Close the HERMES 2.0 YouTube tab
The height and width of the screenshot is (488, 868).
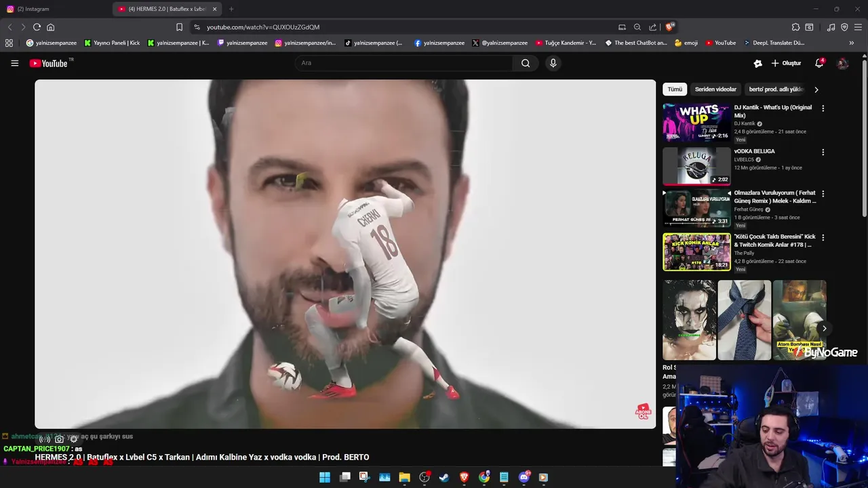(x=215, y=9)
